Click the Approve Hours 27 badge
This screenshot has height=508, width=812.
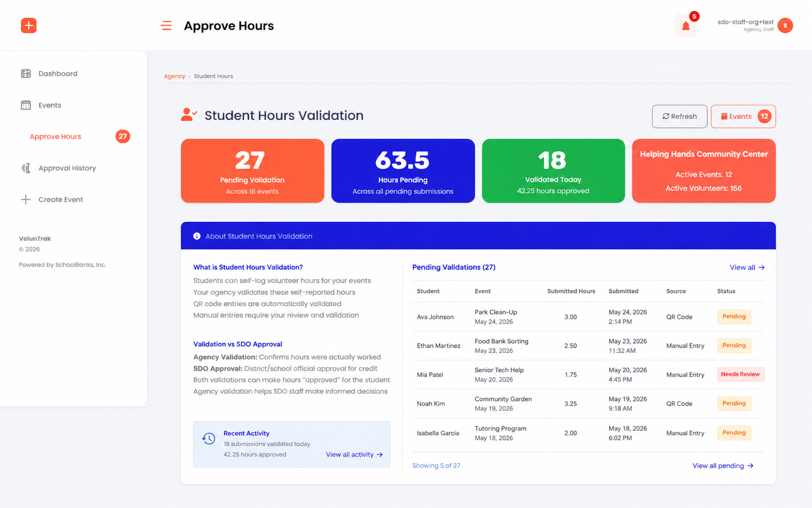122,136
